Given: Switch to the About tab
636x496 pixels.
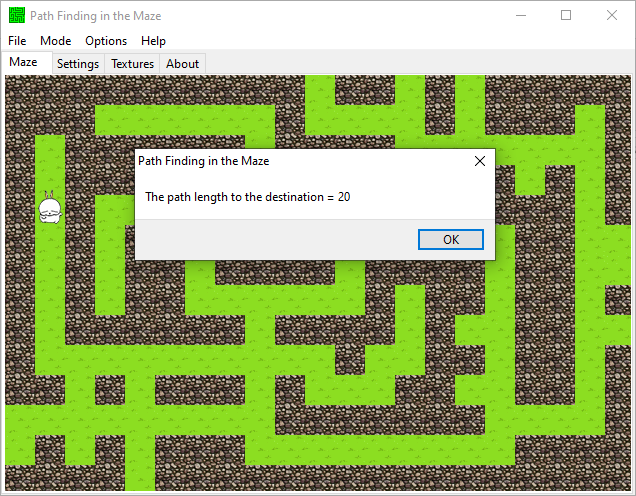Looking at the screenshot, I should pos(183,64).
